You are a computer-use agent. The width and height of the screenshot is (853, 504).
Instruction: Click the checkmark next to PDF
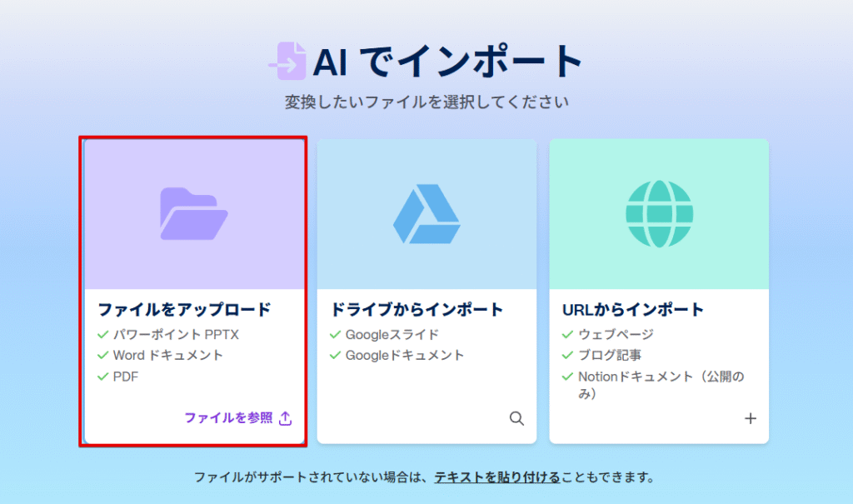(103, 377)
